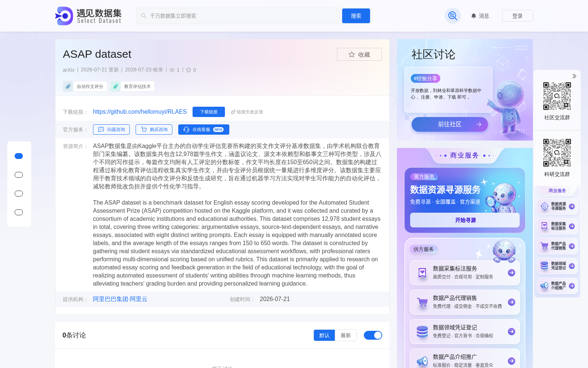Click 搜索 search button
Viewport: 588px width, 368px height.
click(356, 16)
